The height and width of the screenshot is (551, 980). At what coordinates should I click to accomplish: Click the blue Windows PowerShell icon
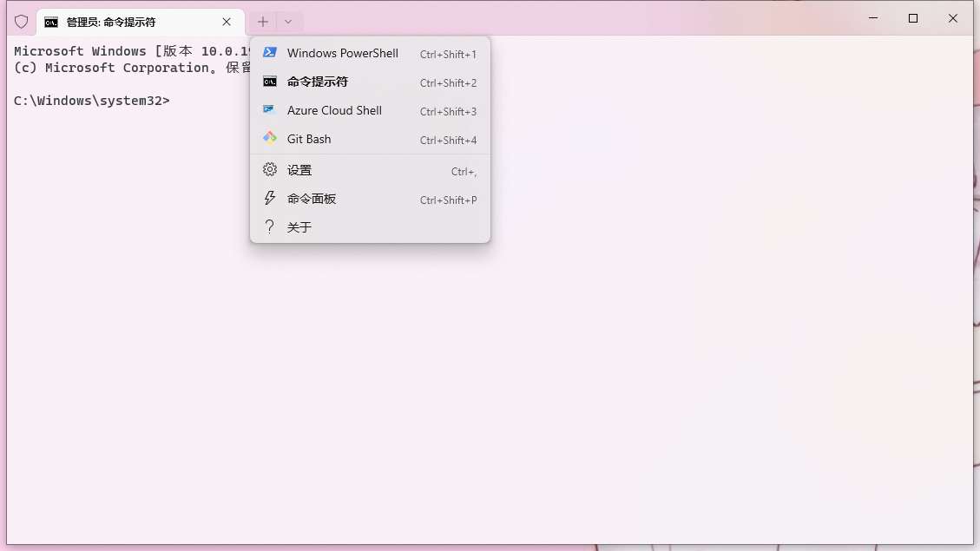(270, 53)
